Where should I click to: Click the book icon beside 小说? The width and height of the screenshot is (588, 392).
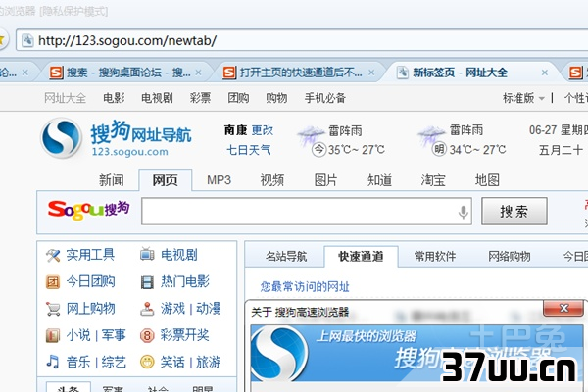coord(53,336)
